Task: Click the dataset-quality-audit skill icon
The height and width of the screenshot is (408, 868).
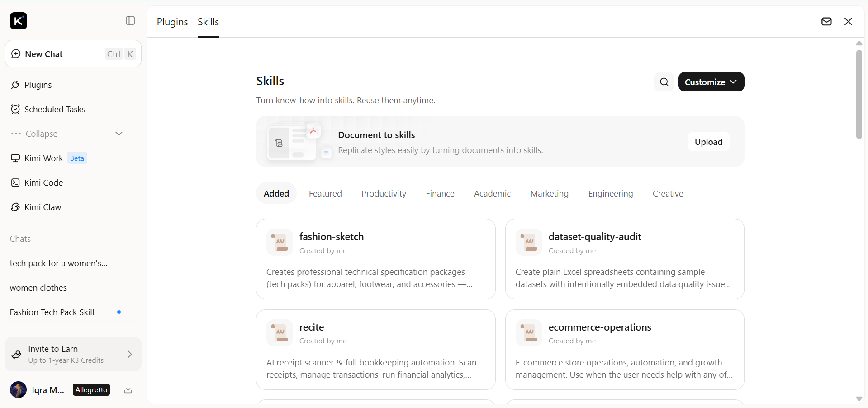Action: click(529, 242)
